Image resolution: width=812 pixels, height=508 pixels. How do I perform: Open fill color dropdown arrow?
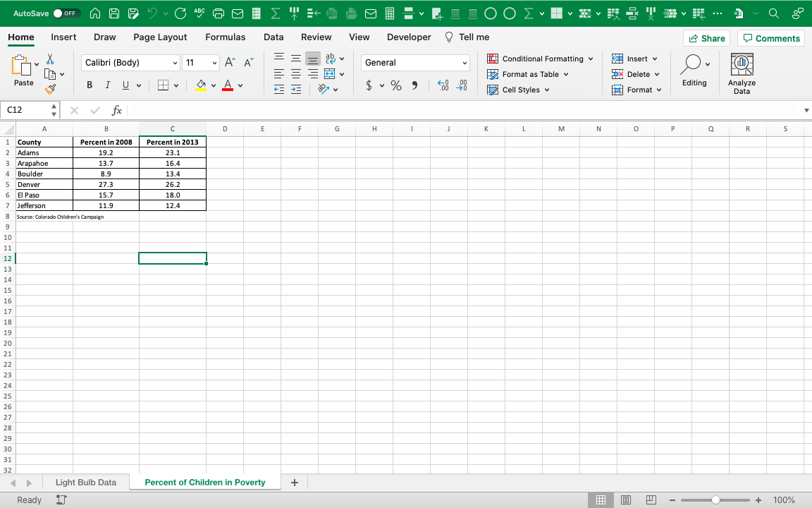click(214, 85)
